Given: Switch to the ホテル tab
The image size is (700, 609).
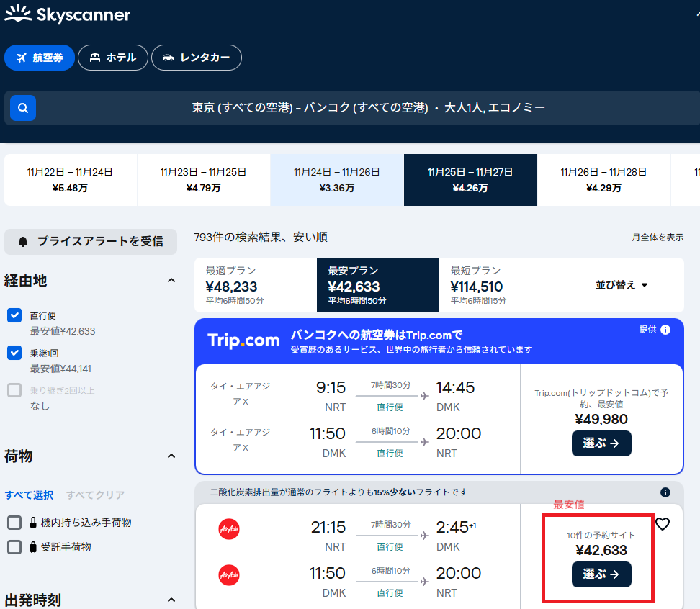Looking at the screenshot, I should (113, 58).
